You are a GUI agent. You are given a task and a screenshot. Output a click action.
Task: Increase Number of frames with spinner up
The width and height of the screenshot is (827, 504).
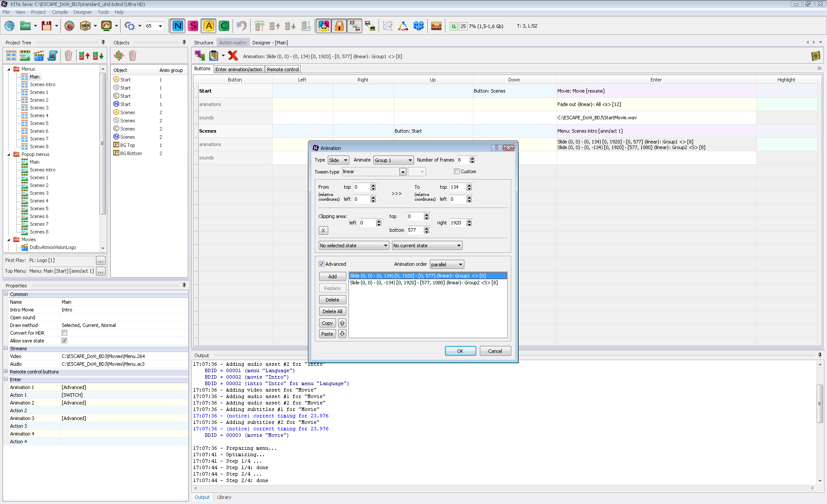[472, 158]
